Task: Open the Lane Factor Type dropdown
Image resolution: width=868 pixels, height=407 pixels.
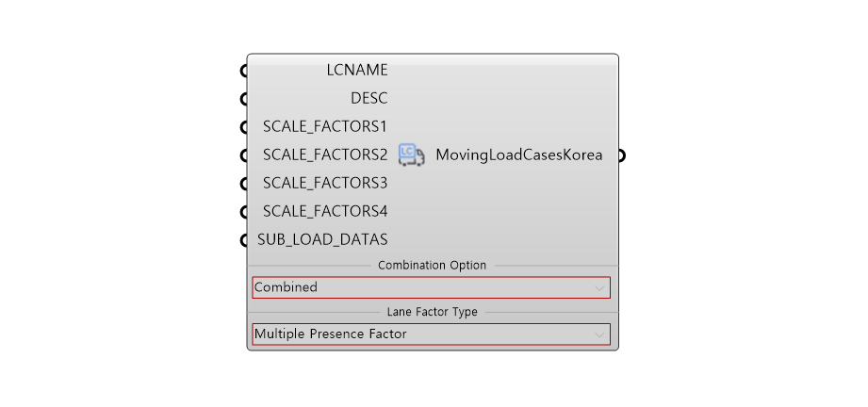Action: coord(431,334)
